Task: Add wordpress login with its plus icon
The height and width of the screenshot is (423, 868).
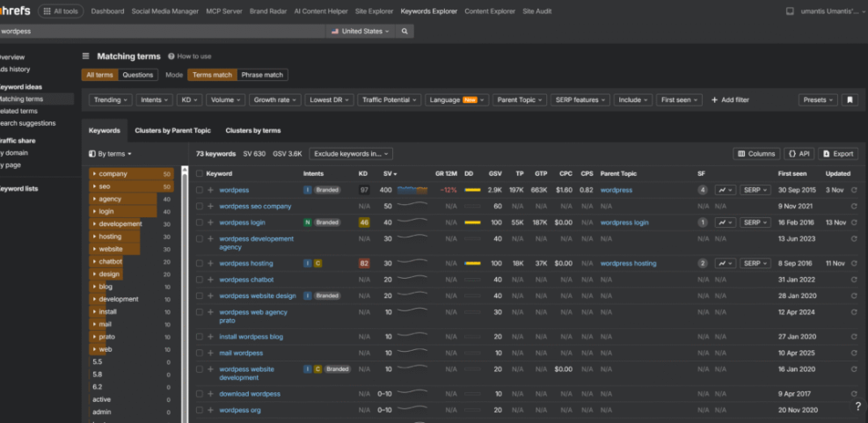Action: click(x=210, y=222)
